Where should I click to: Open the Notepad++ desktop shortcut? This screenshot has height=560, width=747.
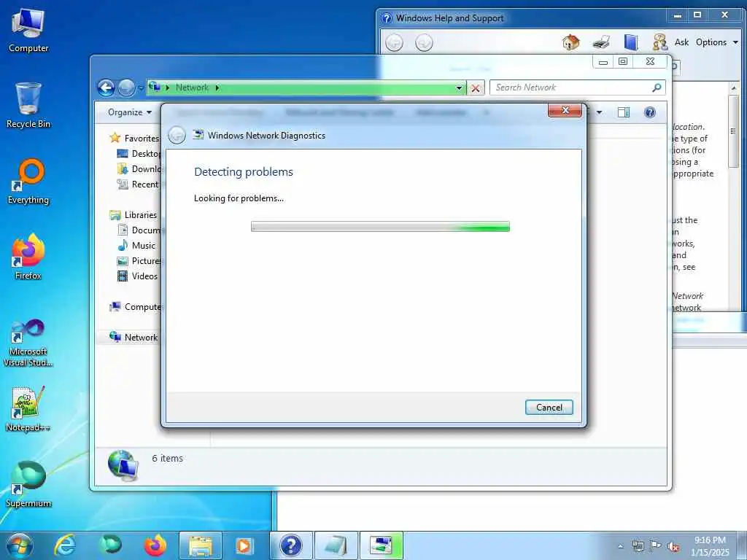[x=28, y=409]
